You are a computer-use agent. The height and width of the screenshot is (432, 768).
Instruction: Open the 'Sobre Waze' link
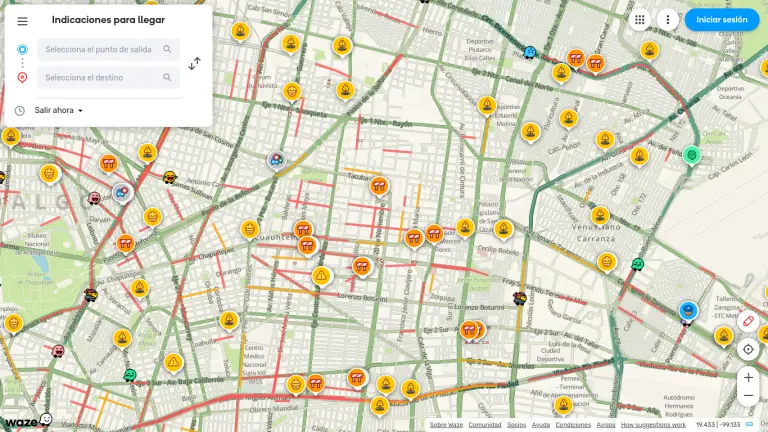click(446, 425)
